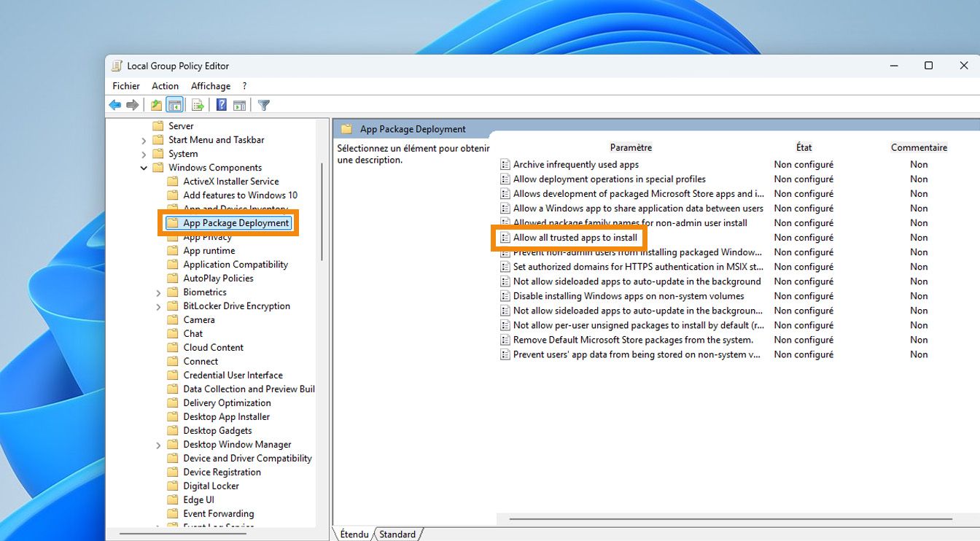980x541 pixels.
Task: Select Allow all trusted apps to install
Action: point(575,238)
